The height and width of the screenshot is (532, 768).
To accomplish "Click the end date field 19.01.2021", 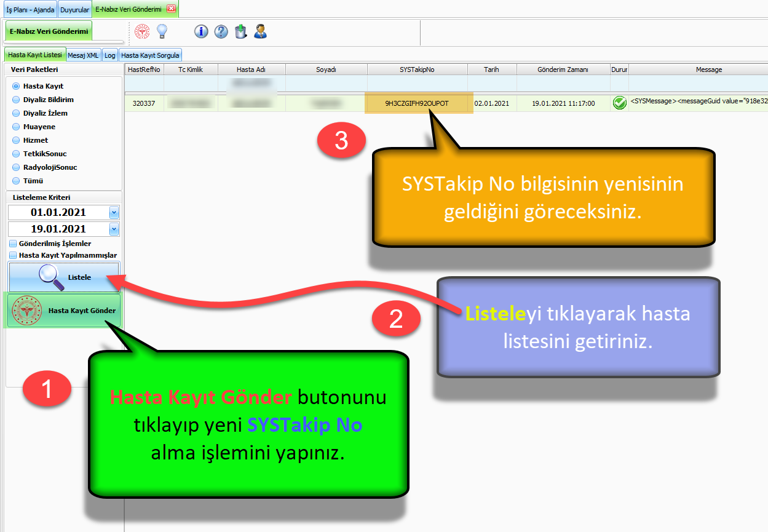I will click(x=58, y=229).
